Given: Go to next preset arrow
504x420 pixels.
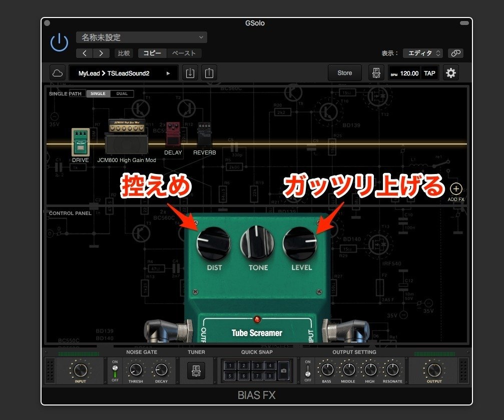Looking at the screenshot, I should click(101, 53).
